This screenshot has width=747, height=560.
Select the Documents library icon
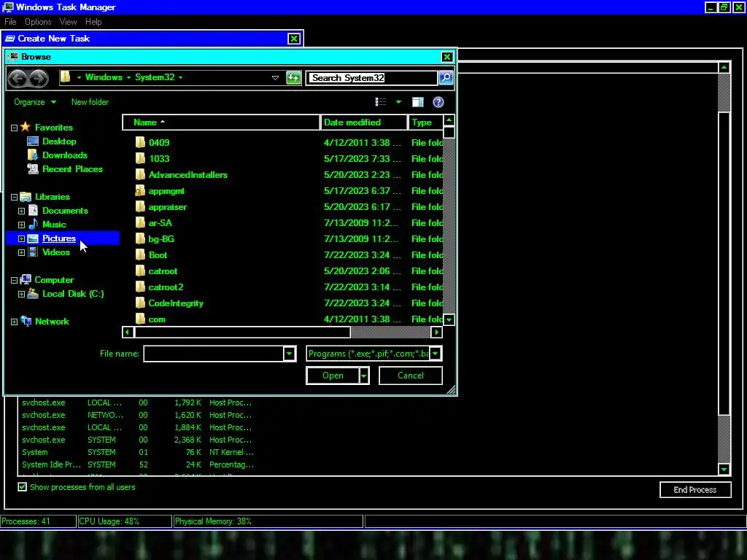pos(33,211)
